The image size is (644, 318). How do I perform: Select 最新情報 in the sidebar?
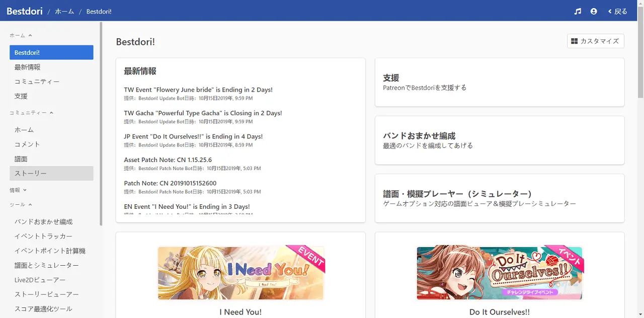[x=28, y=67]
